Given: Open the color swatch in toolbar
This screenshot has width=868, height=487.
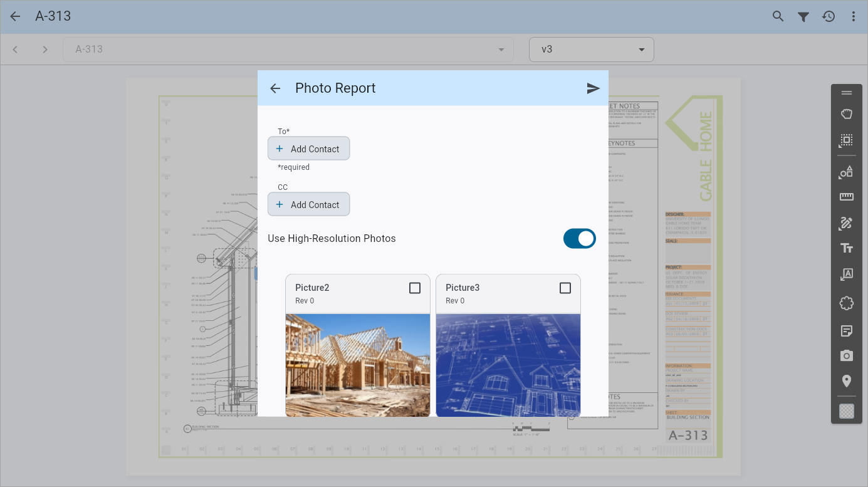Looking at the screenshot, I should click(x=847, y=411).
